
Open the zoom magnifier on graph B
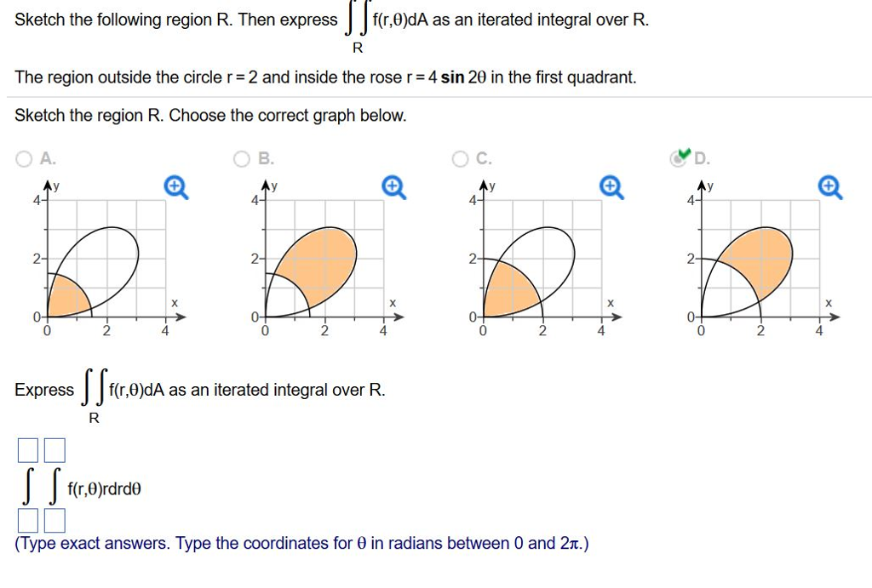[x=393, y=186]
